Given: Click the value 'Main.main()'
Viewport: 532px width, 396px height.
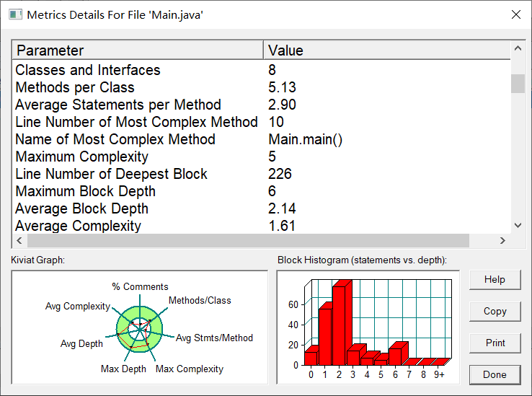Looking at the screenshot, I should 306,140.
